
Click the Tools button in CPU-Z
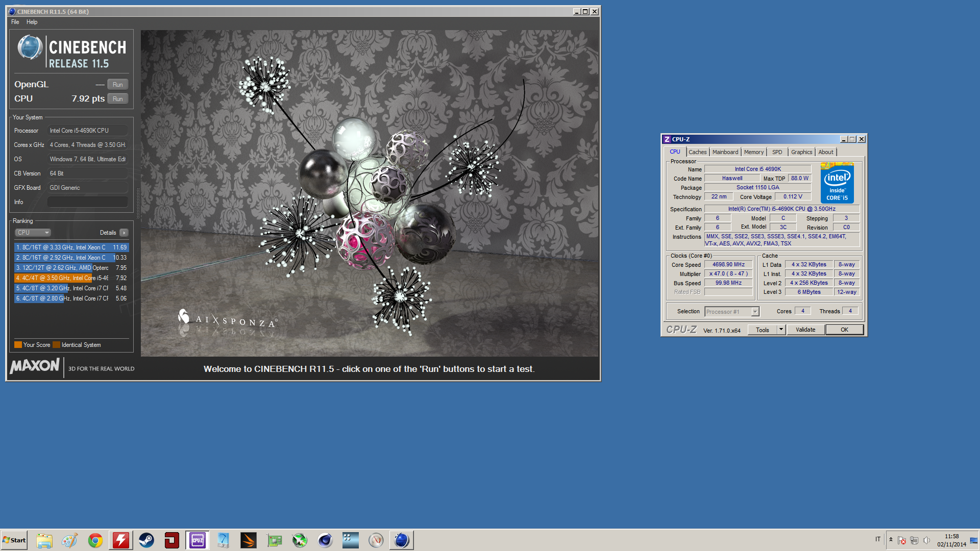[763, 330]
